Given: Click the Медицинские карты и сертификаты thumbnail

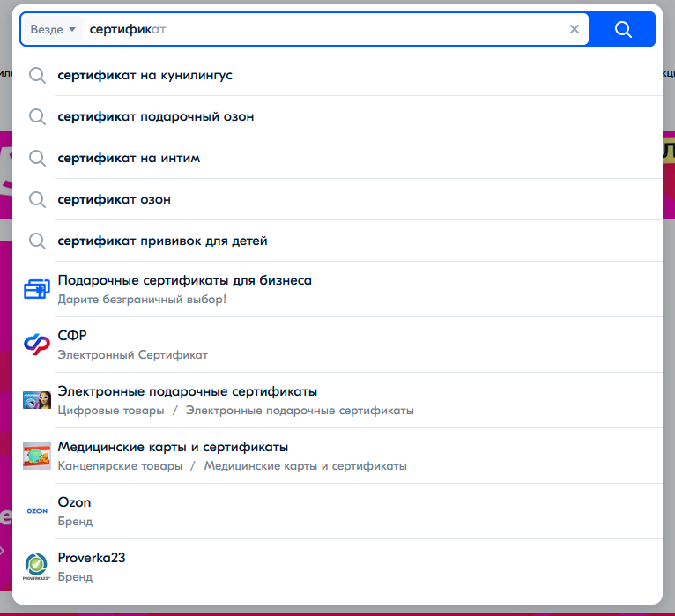Looking at the screenshot, I should tap(37, 456).
